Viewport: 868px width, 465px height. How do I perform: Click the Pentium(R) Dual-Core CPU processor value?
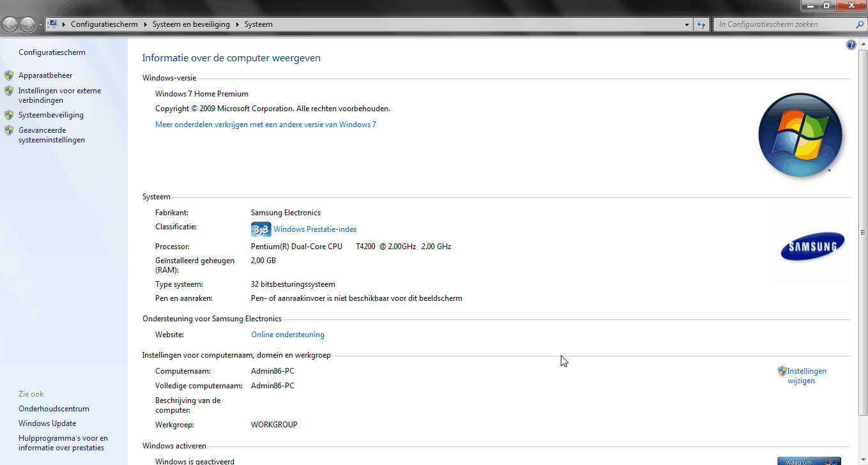pyautogui.click(x=351, y=247)
